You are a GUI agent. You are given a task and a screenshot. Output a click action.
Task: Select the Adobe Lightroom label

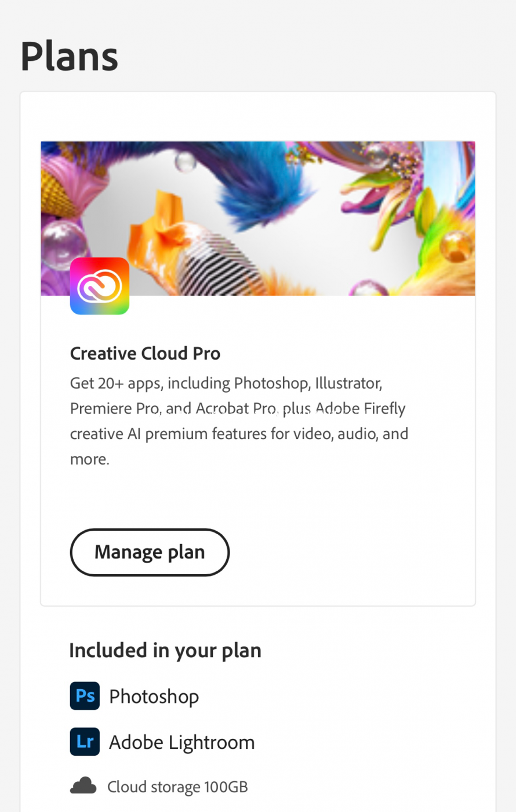pos(181,742)
